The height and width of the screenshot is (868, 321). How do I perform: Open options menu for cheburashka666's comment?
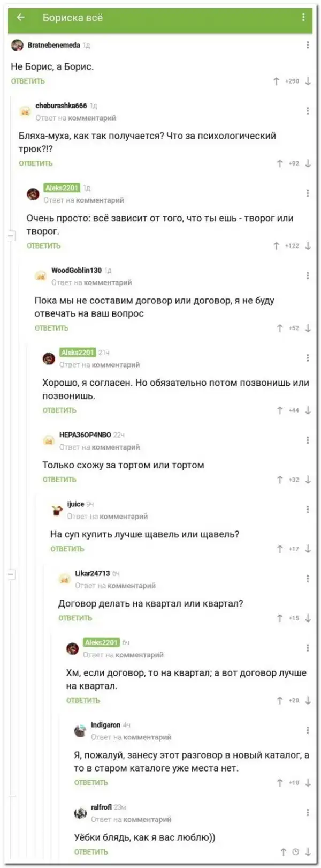click(x=308, y=111)
